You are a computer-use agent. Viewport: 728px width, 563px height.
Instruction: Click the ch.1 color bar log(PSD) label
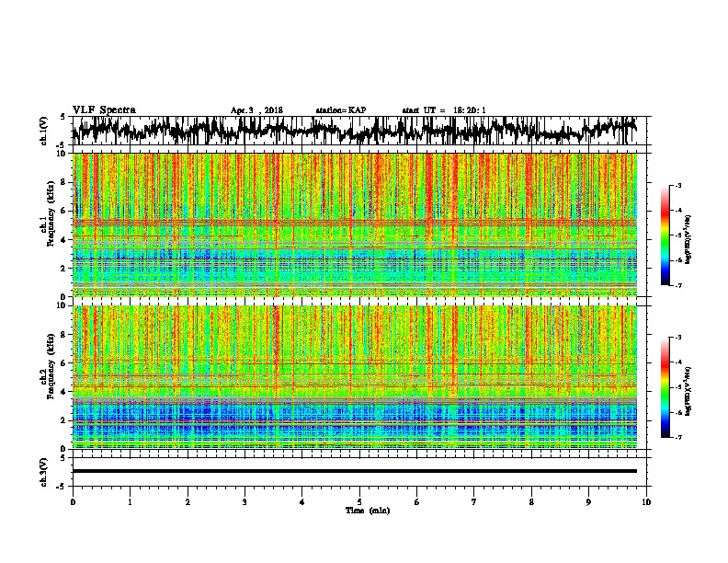click(x=688, y=240)
